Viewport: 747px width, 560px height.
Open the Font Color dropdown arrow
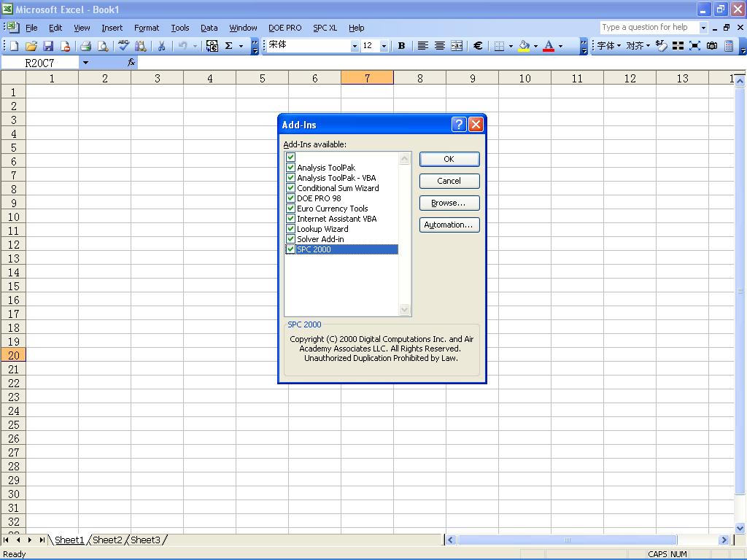(x=560, y=46)
